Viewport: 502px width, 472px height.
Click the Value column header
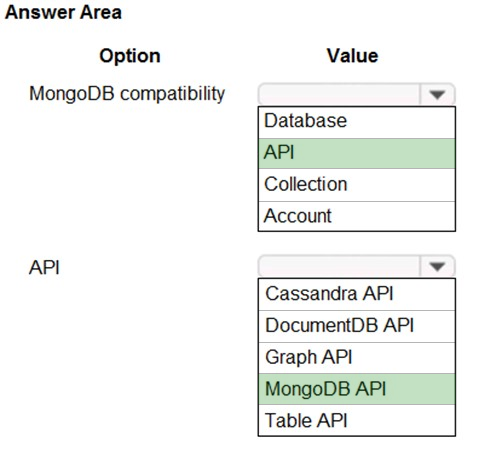click(x=352, y=56)
